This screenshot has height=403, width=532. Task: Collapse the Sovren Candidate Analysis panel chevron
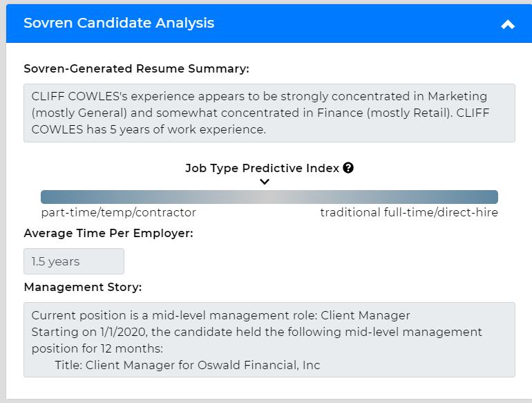pos(508,24)
